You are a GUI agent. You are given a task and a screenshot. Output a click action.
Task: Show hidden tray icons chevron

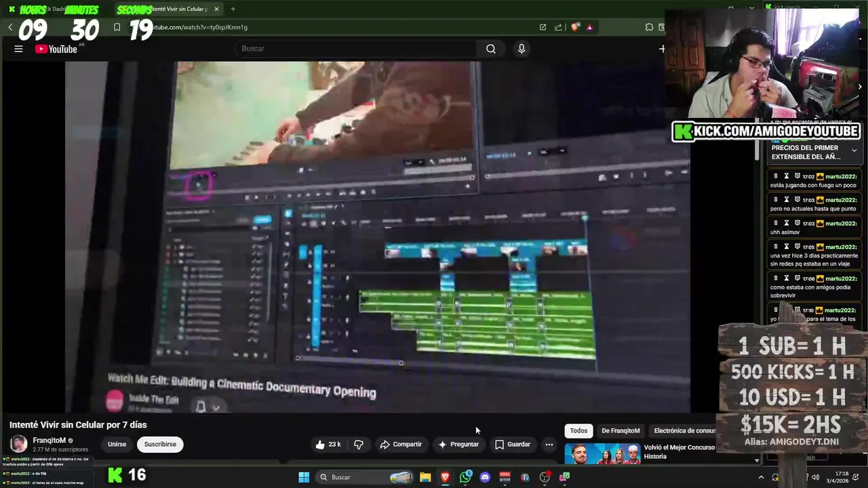coord(762,477)
